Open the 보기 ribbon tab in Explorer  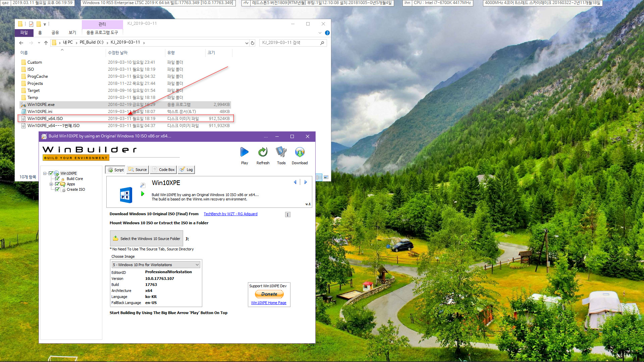click(x=72, y=33)
